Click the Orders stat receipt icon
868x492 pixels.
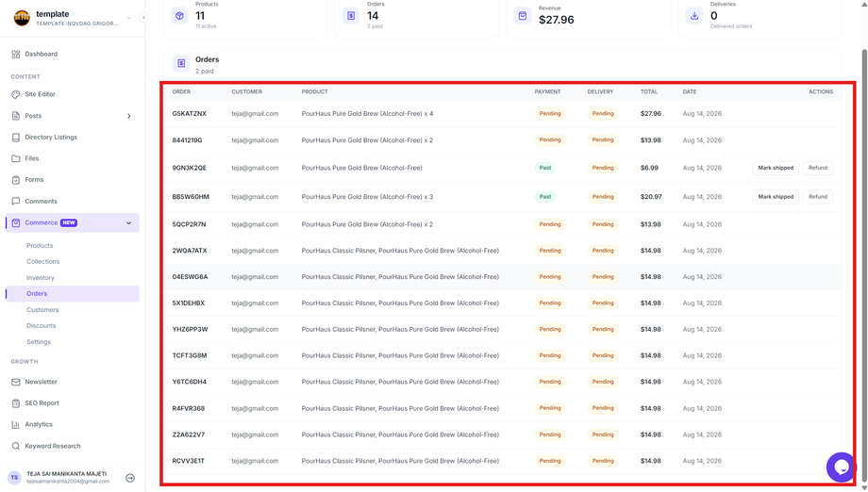point(351,16)
